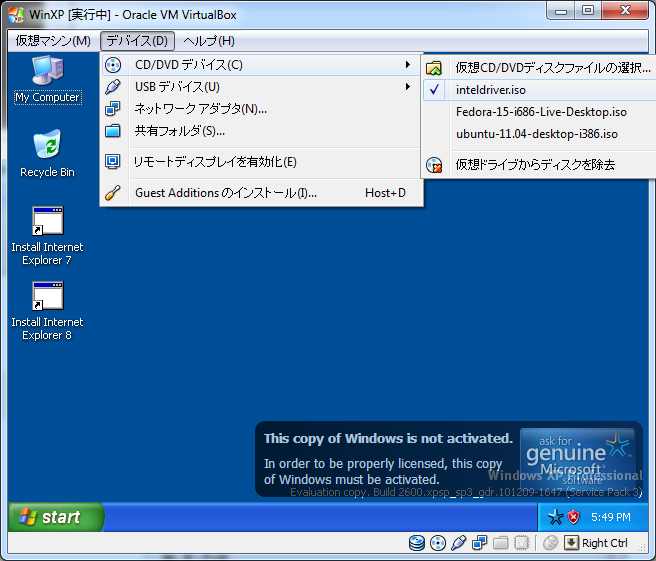This screenshot has width=656, height=561.
Task: Click the CD/DVD status bar icon
Action: point(438,543)
